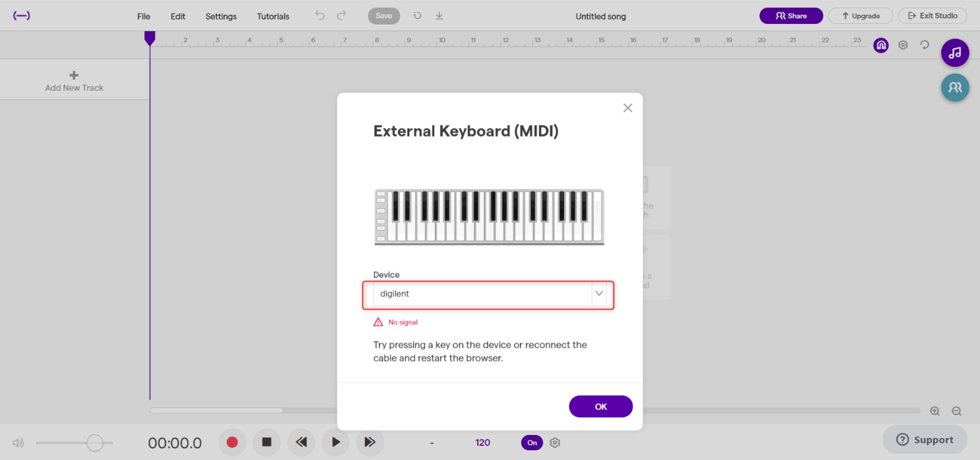Start recording with the red record button
This screenshot has width=980, height=460.
pos(232,442)
